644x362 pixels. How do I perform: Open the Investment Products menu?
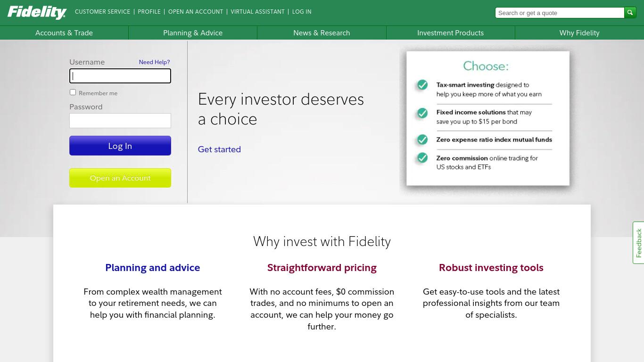pos(450,33)
